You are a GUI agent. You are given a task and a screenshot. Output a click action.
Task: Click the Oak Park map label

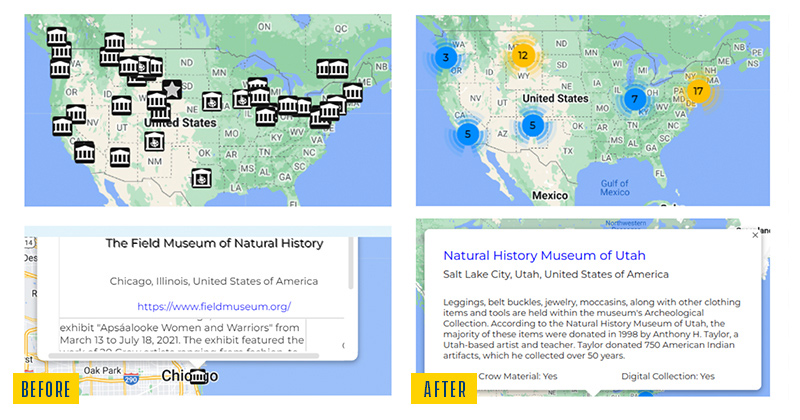tap(103, 370)
